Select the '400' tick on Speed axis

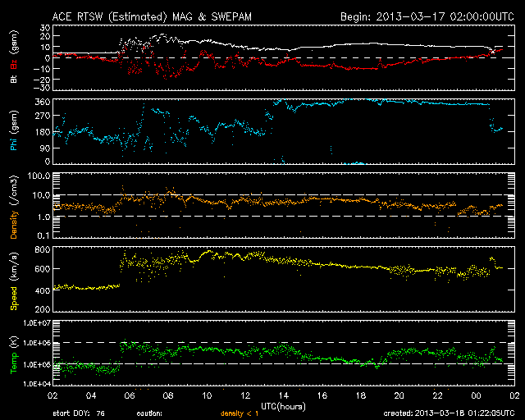pyautogui.click(x=43, y=290)
